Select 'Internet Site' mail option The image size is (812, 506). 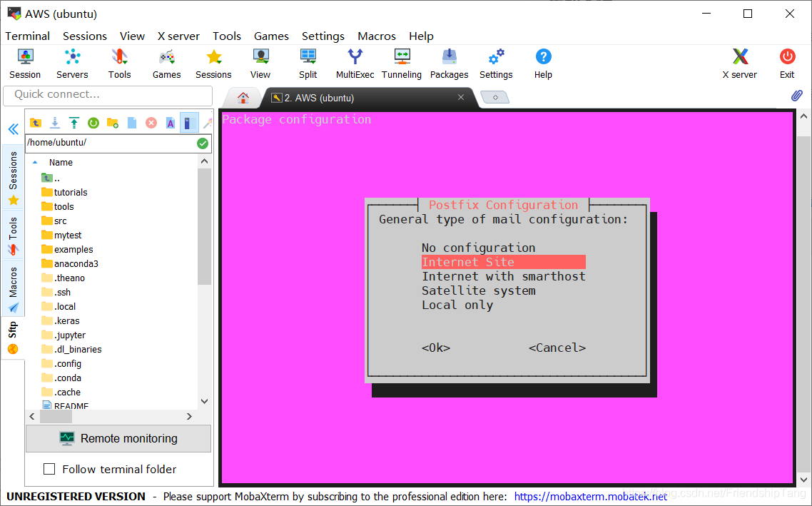[503, 262]
